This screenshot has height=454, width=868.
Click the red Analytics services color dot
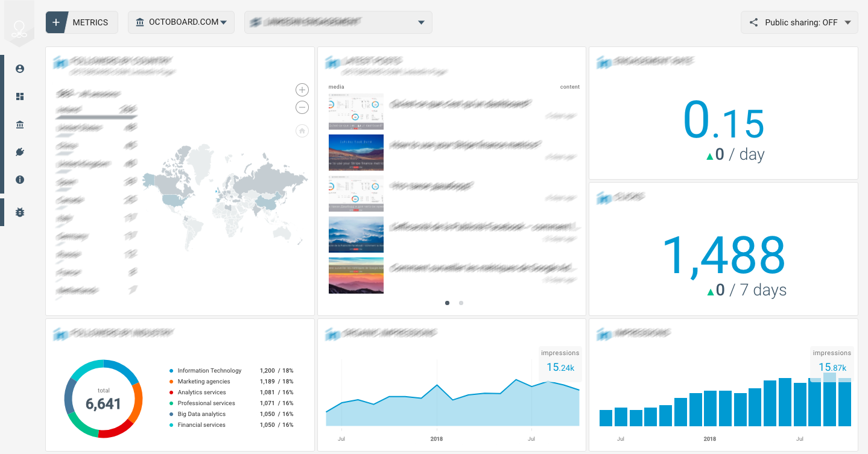click(172, 392)
